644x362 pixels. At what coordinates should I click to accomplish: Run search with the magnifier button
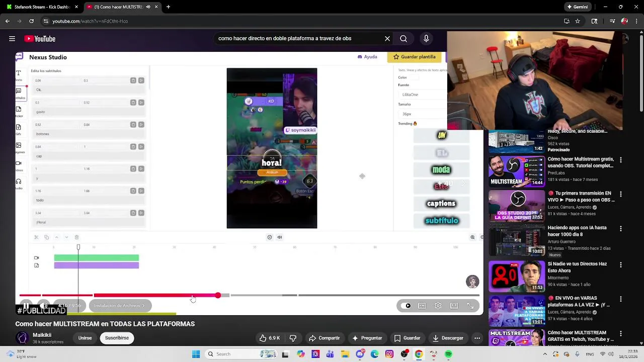[404, 38]
